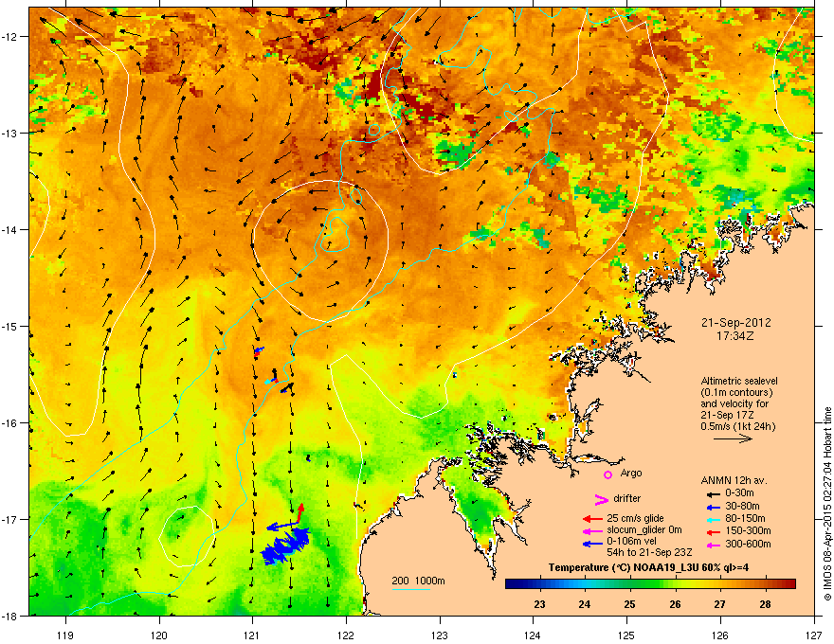Click the time label 17:34Z
Viewport: 834px width, 644px height.
pos(735,336)
